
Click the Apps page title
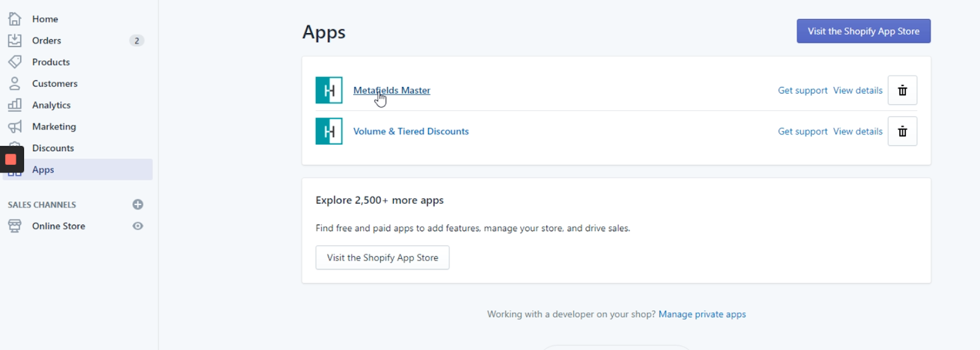point(324,32)
